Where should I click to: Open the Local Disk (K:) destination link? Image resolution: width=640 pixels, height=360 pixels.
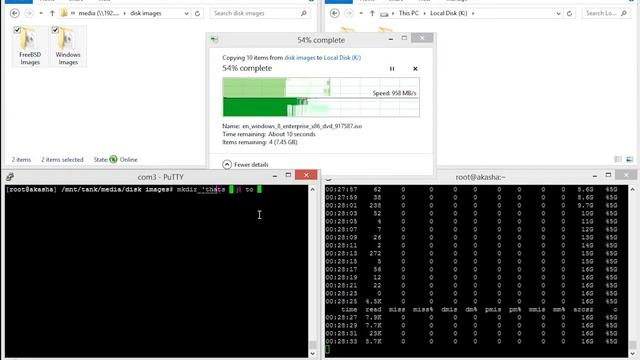point(342,58)
